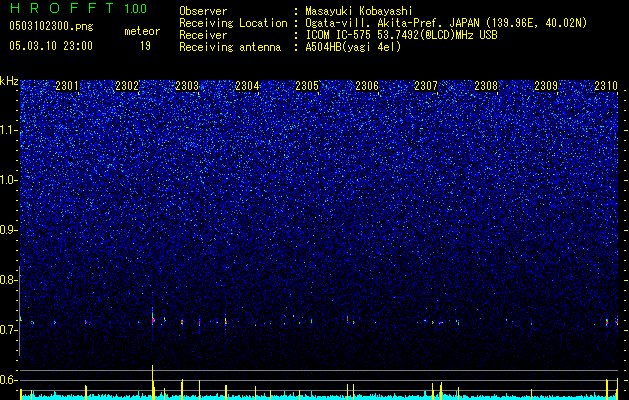Click the 2307 time marker
The width and height of the screenshot is (629, 400).
tap(426, 86)
